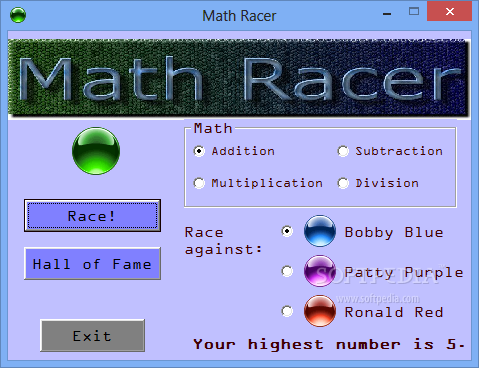479x368 pixels.
Task: Click the large green player ball
Action: tap(96, 151)
